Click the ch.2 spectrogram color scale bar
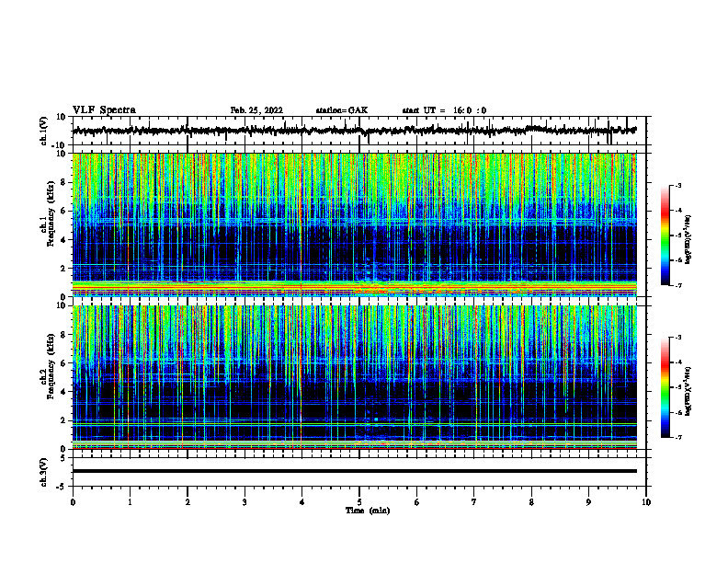The height and width of the screenshot is (563, 728). point(665,387)
